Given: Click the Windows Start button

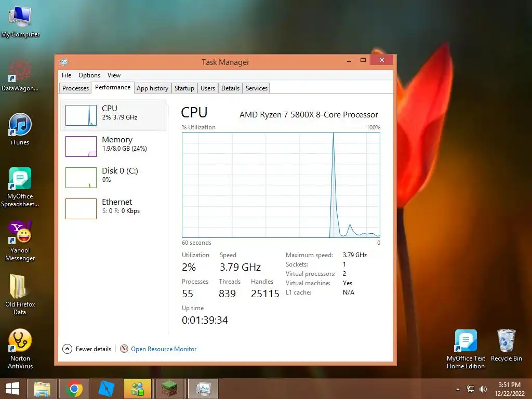Looking at the screenshot, I should point(12,389).
